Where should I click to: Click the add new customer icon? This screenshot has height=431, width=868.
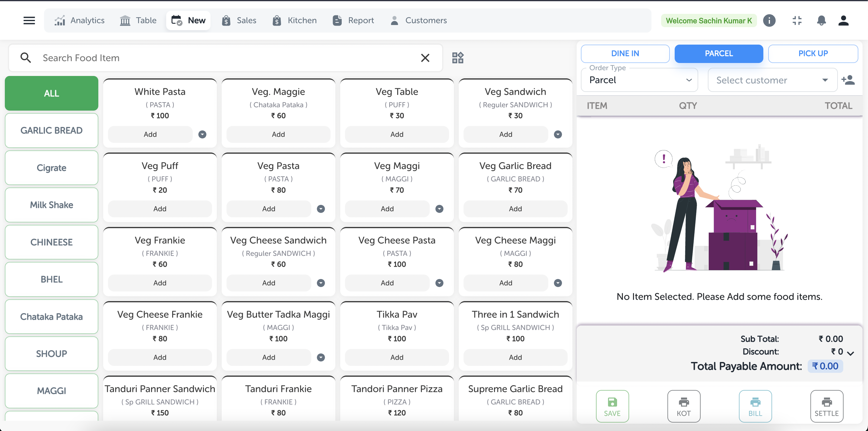coord(848,80)
